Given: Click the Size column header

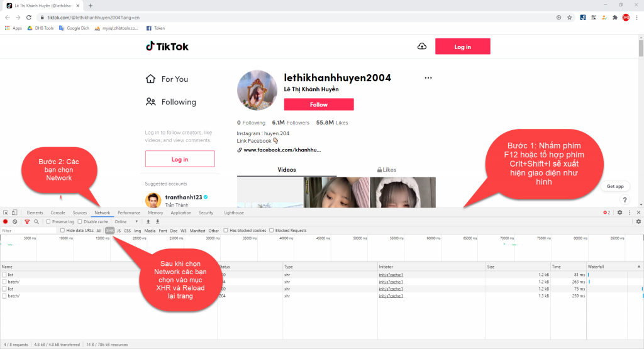Looking at the screenshot, I should 518,267.
